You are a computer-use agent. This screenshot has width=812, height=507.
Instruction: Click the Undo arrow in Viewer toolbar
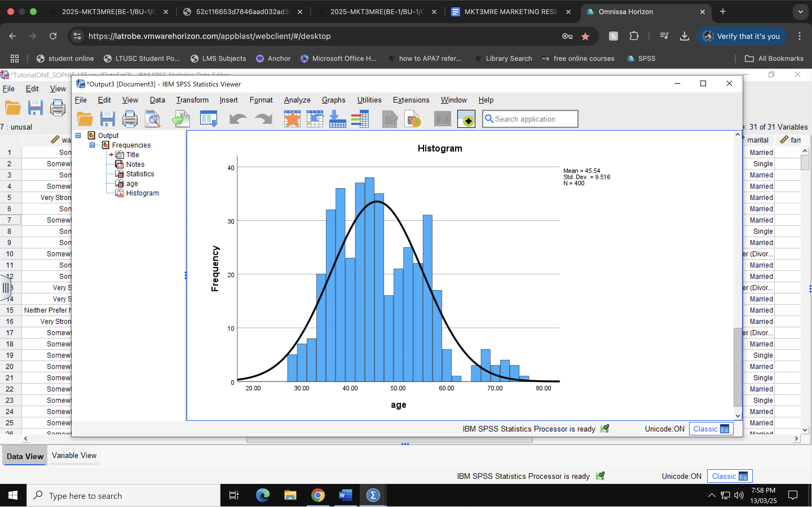click(x=238, y=119)
